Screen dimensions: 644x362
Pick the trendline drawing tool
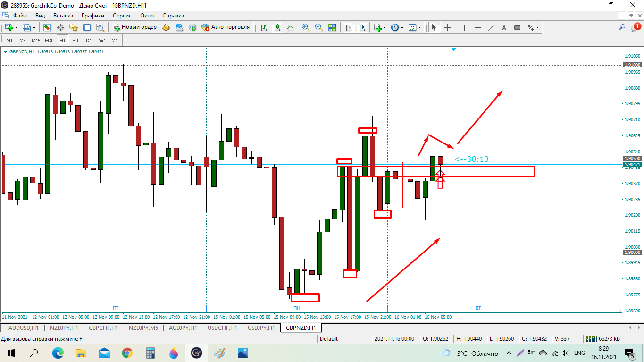pyautogui.click(x=491, y=27)
